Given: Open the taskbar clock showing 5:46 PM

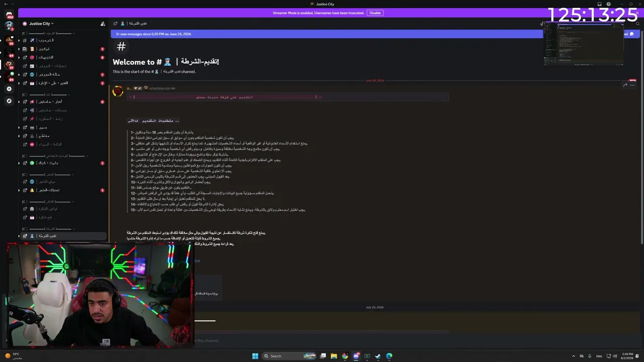Looking at the screenshot, I should coord(627,356).
